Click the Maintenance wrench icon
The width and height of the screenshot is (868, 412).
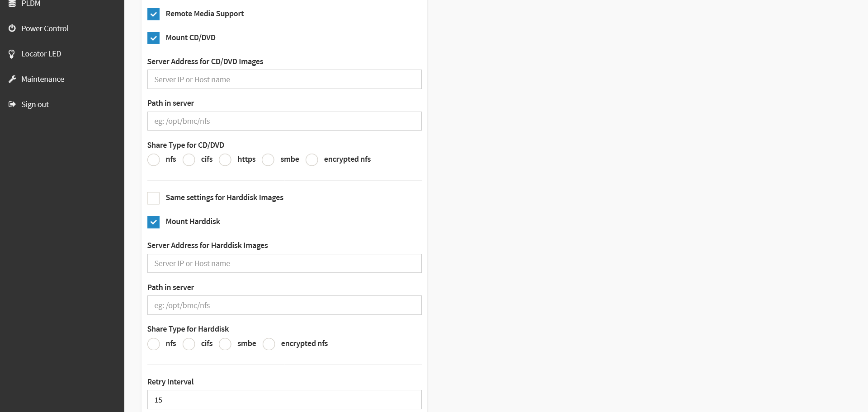(x=12, y=79)
